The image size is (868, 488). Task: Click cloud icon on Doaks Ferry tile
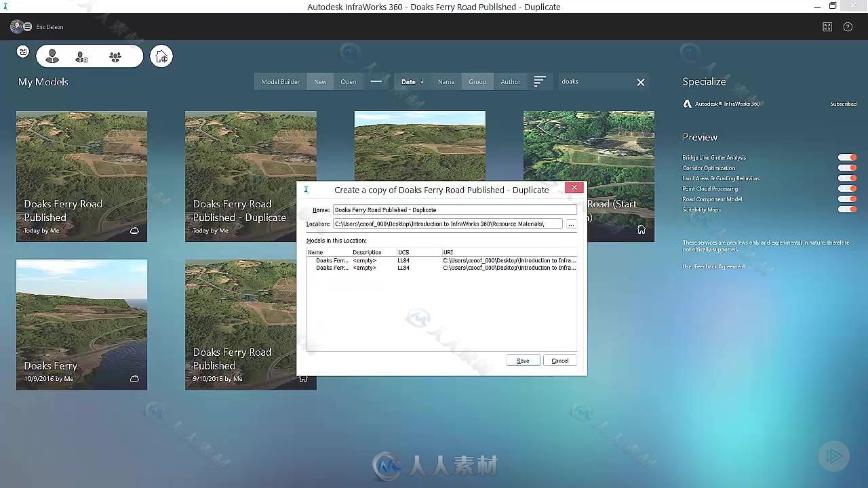[x=134, y=379]
